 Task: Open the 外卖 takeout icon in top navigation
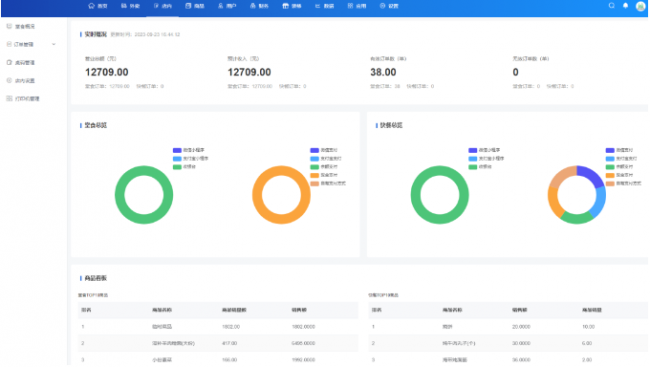coord(124,6)
